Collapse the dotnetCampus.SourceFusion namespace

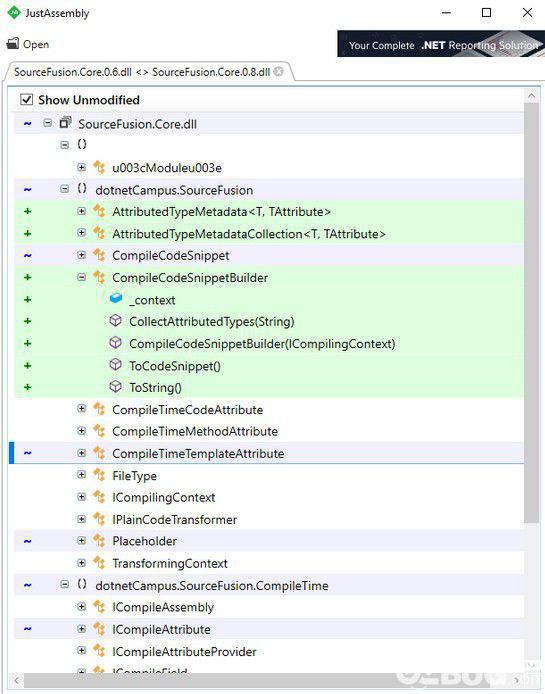click(65, 189)
